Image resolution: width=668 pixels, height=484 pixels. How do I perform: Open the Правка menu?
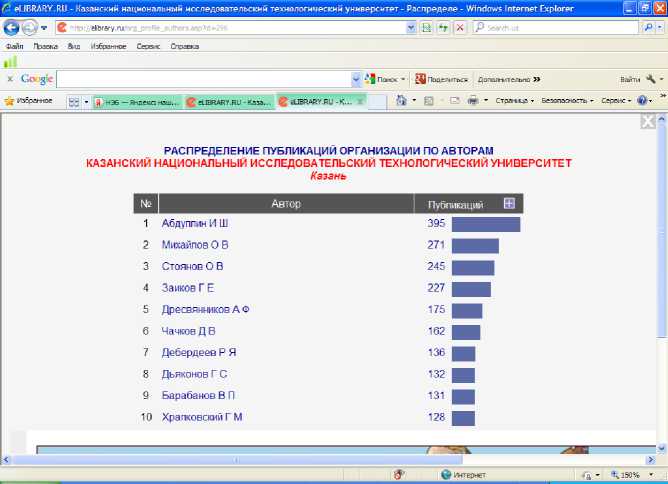(45, 46)
